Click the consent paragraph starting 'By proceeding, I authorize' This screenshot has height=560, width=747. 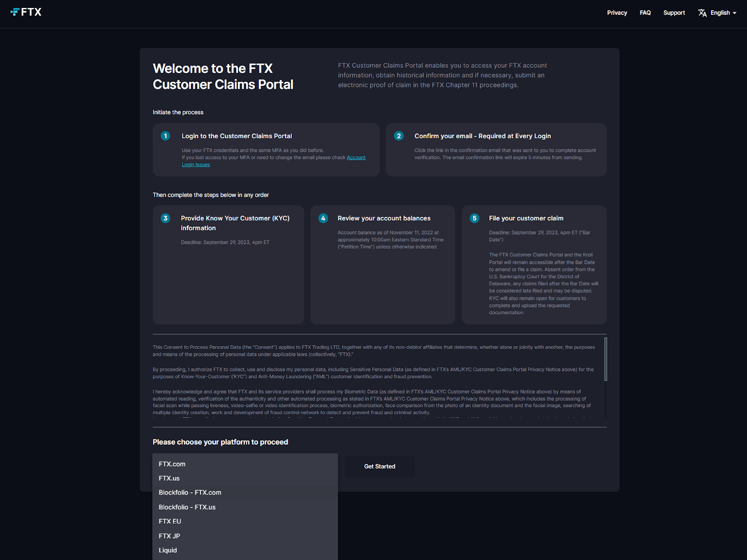click(373, 373)
